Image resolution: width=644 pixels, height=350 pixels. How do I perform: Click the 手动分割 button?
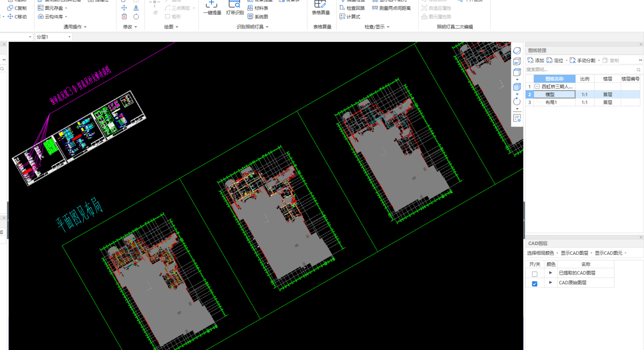(x=583, y=60)
